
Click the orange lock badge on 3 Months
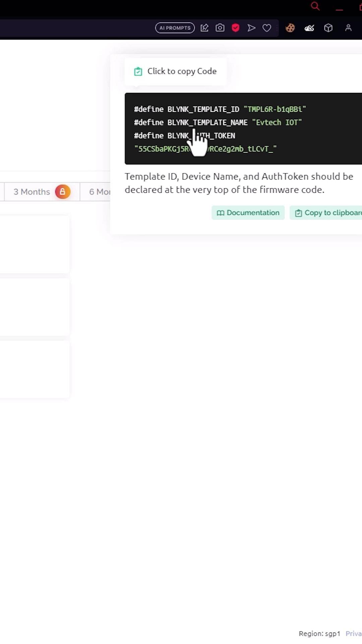coord(63,192)
